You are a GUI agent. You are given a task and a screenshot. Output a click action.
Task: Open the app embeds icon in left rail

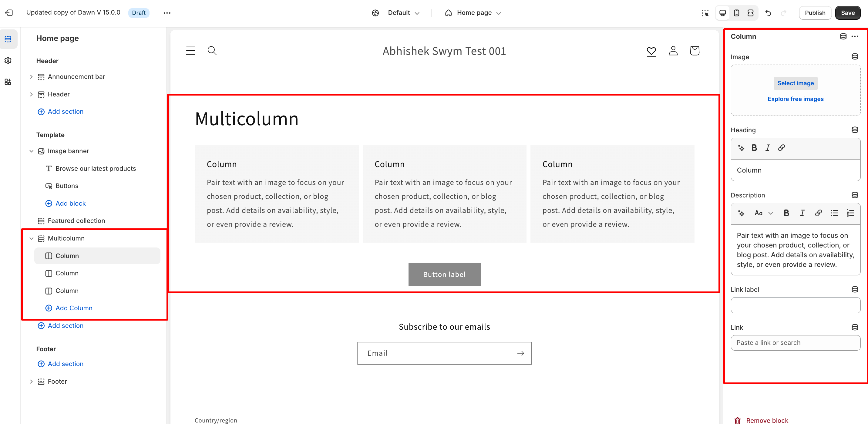[8, 82]
